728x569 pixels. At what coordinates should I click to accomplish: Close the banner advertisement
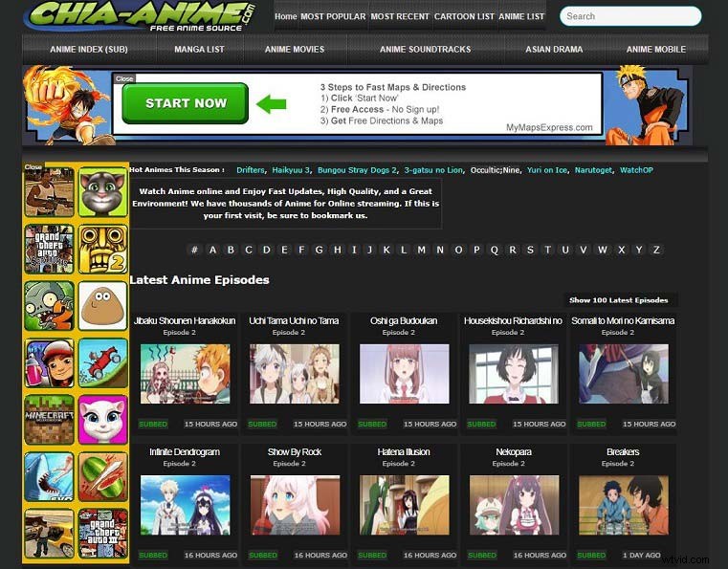tap(124, 79)
